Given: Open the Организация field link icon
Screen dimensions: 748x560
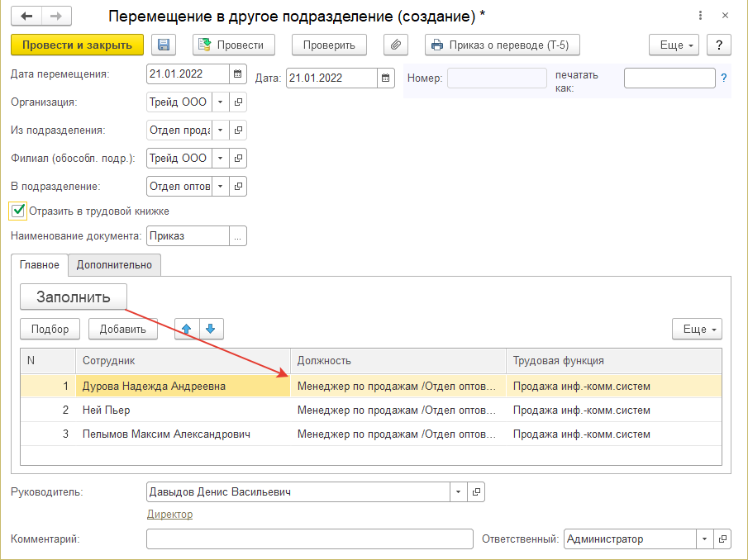Looking at the screenshot, I should (238, 102).
